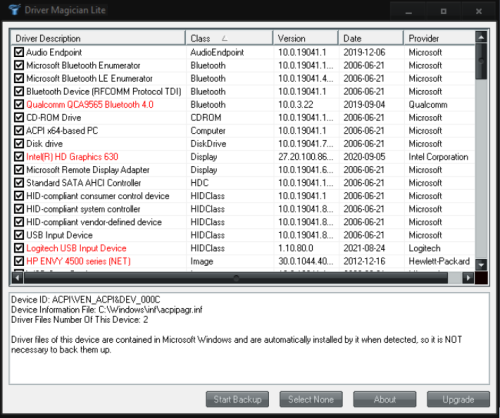The image size is (500, 418).
Task: Click date 2012-12-16 cell
Action: [x=364, y=261]
